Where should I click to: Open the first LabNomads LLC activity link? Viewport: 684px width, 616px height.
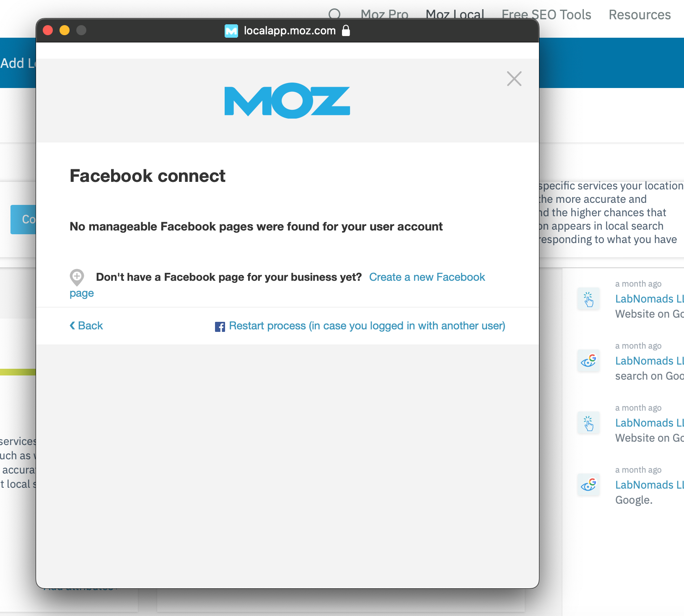click(649, 298)
